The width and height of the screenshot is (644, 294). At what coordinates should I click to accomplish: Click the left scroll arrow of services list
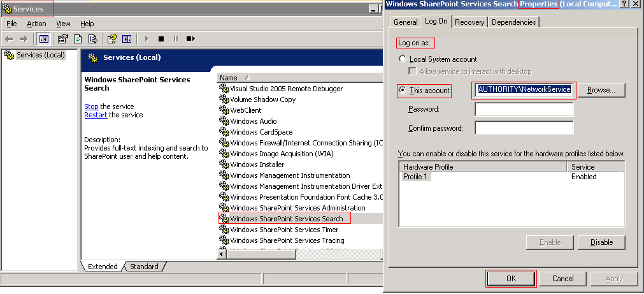(x=222, y=254)
